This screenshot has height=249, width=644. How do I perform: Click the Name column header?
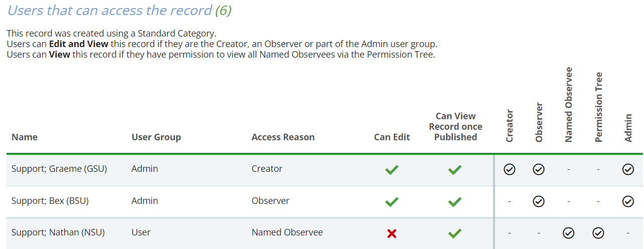click(25, 137)
